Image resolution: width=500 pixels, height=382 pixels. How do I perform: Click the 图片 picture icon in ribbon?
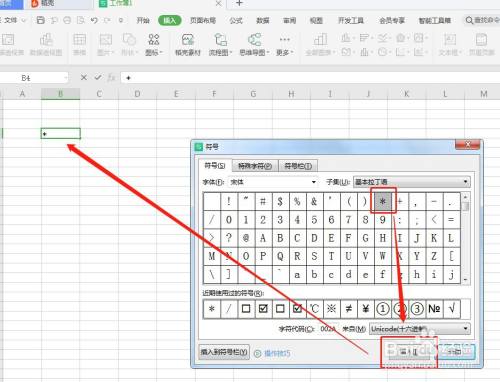[x=105, y=44]
